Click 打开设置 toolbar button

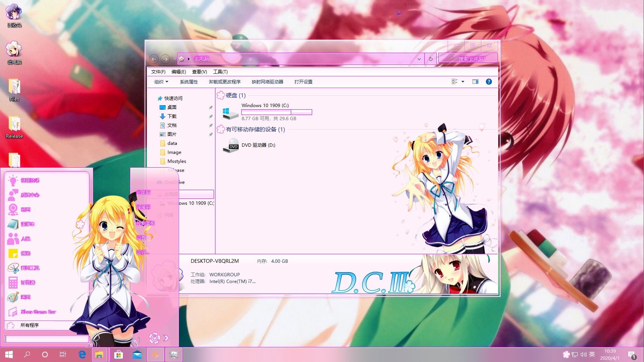coord(303,82)
